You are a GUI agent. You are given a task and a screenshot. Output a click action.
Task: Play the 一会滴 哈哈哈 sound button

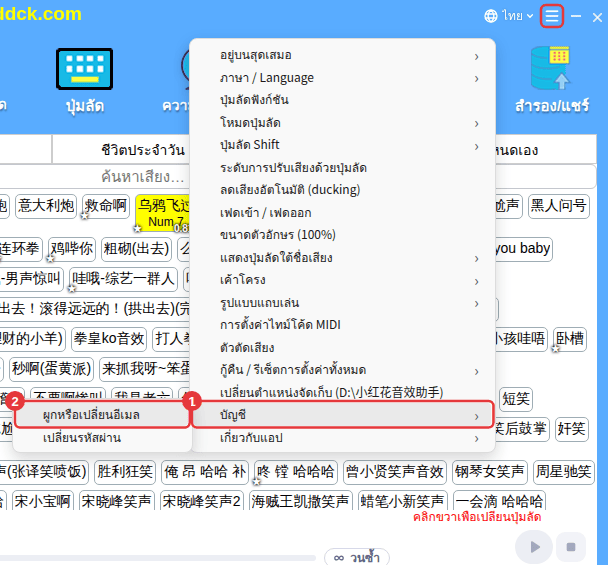499,501
